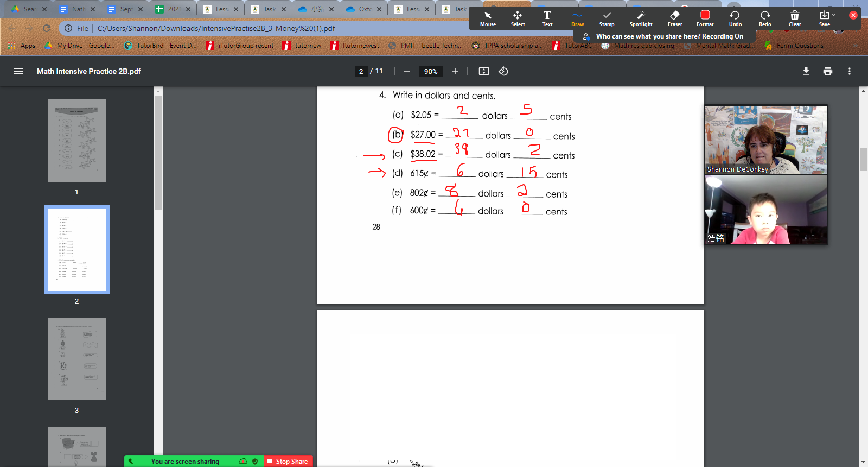
Task: Open the PDF viewer sidebar menu
Action: coord(18,71)
